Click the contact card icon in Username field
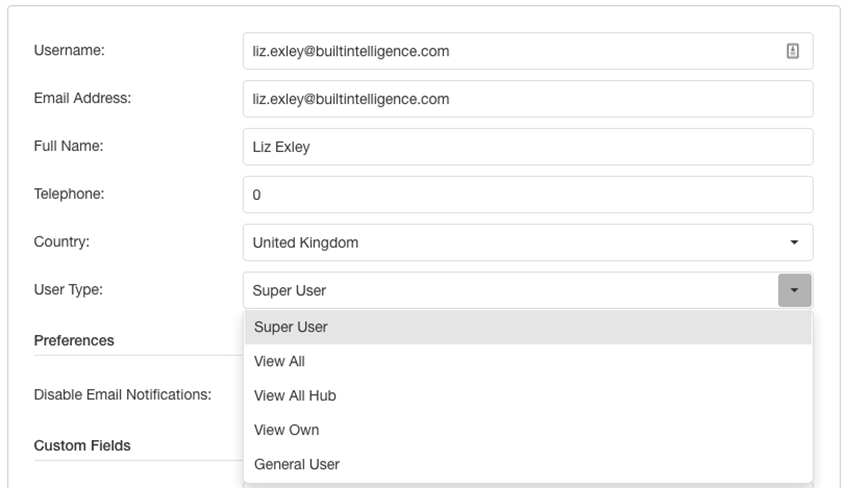The width and height of the screenshot is (846, 488). (x=792, y=51)
